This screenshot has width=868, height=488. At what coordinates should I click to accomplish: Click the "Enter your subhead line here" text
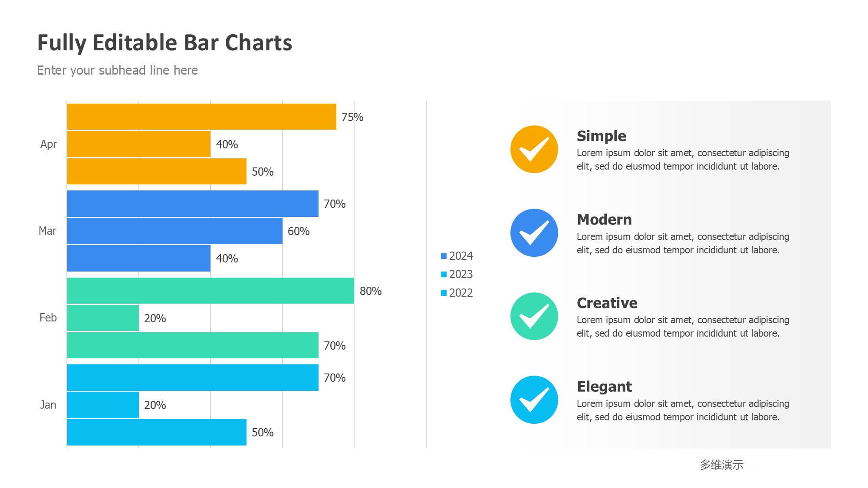click(x=117, y=70)
